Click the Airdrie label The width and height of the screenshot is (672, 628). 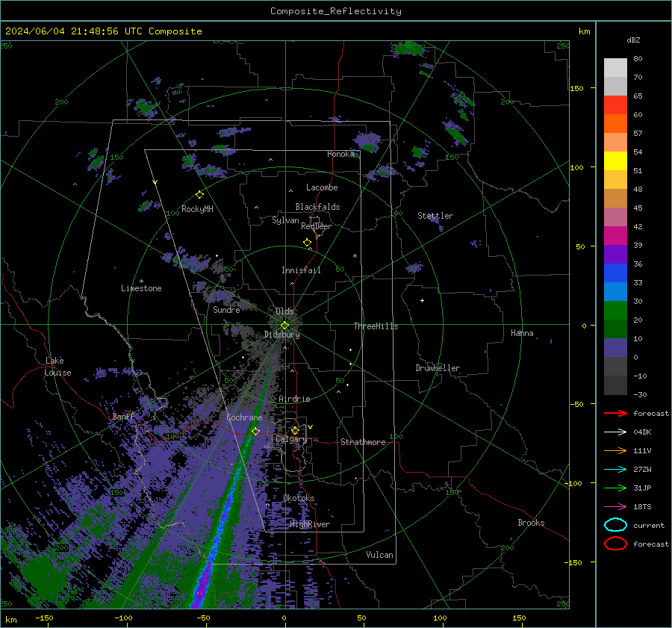(x=294, y=399)
